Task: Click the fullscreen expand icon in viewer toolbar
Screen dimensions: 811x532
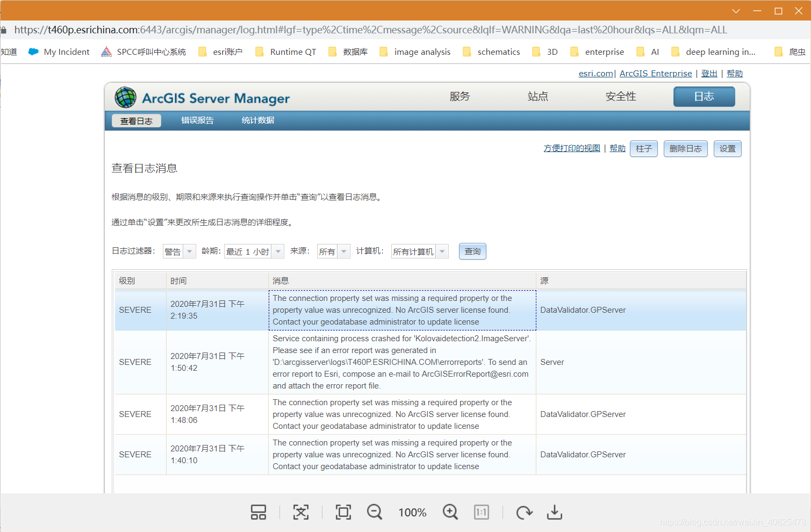Action: pyautogui.click(x=301, y=512)
